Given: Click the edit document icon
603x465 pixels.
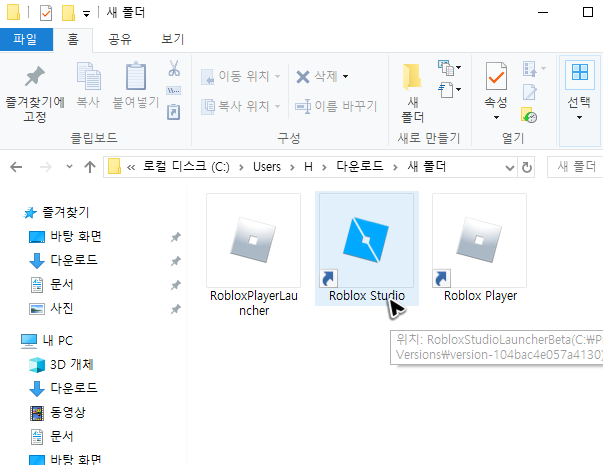Looking at the screenshot, I should coord(530,92).
